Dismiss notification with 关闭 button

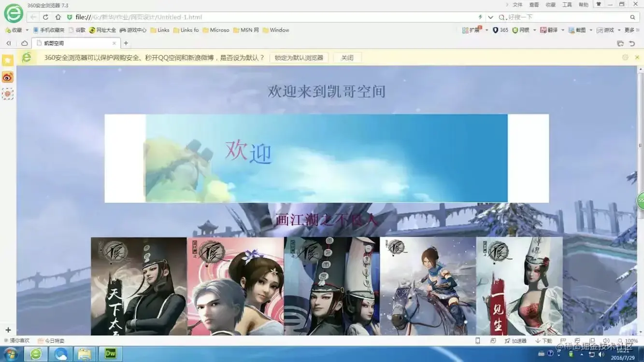click(x=347, y=57)
